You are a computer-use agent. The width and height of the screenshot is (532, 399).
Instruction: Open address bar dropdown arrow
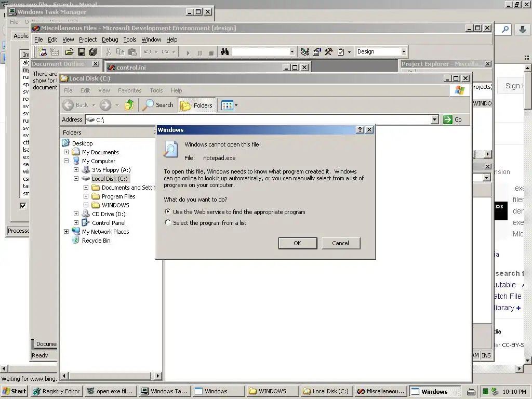435,119
